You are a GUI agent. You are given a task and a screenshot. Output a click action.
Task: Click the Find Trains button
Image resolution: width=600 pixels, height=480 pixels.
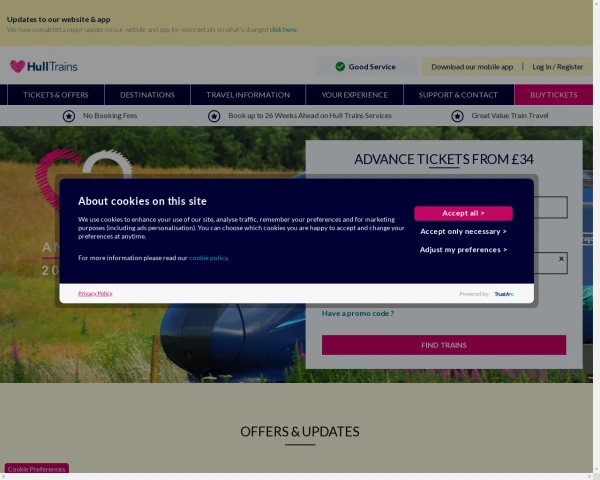[x=444, y=345]
